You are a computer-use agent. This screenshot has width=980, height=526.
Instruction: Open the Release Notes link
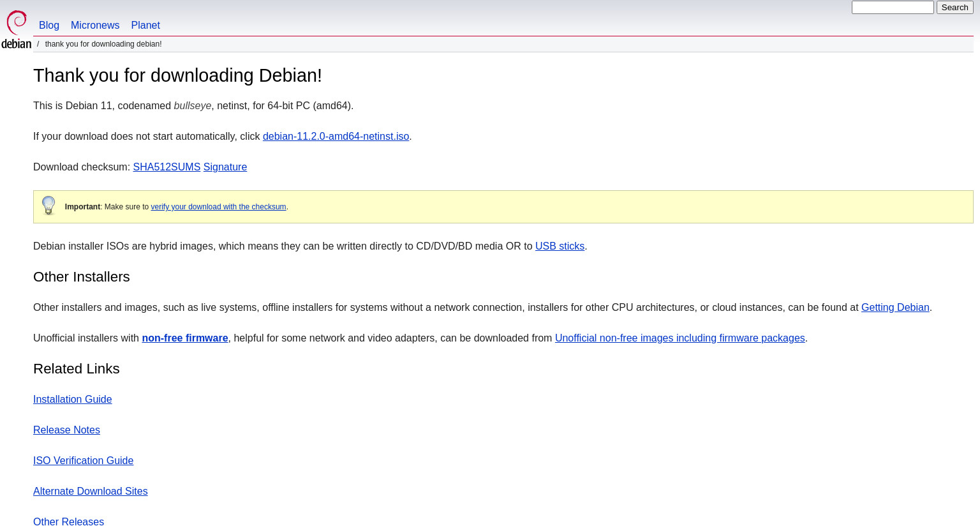(x=66, y=430)
